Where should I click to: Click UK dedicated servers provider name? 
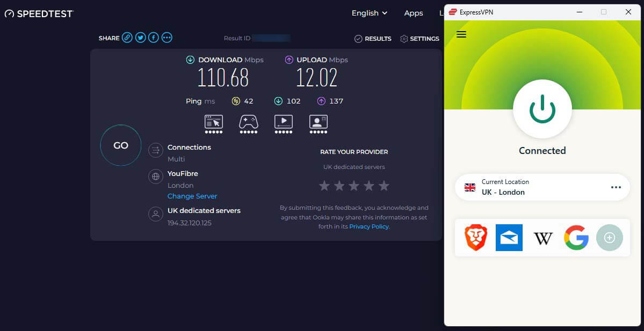point(204,211)
